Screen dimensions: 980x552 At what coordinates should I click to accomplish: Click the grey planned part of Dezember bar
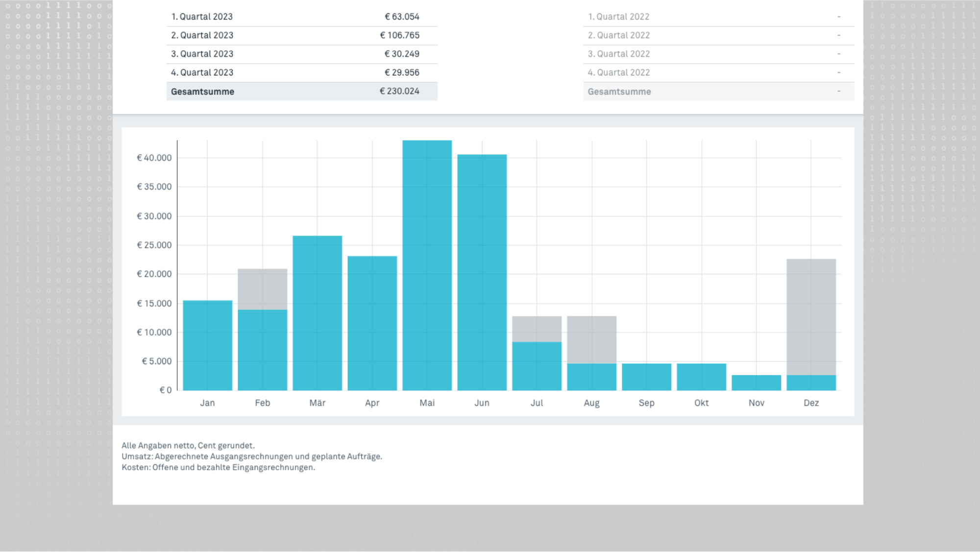pyautogui.click(x=811, y=317)
